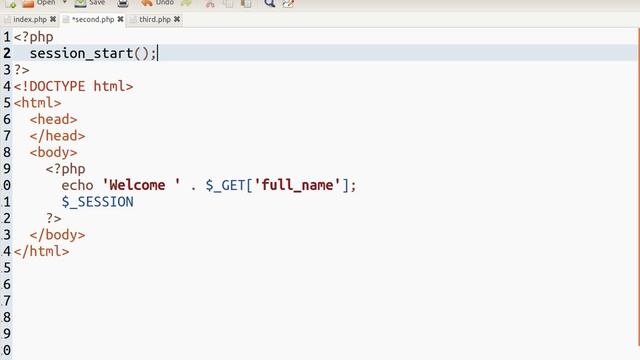Save the file with the Save button

click(90, 3)
